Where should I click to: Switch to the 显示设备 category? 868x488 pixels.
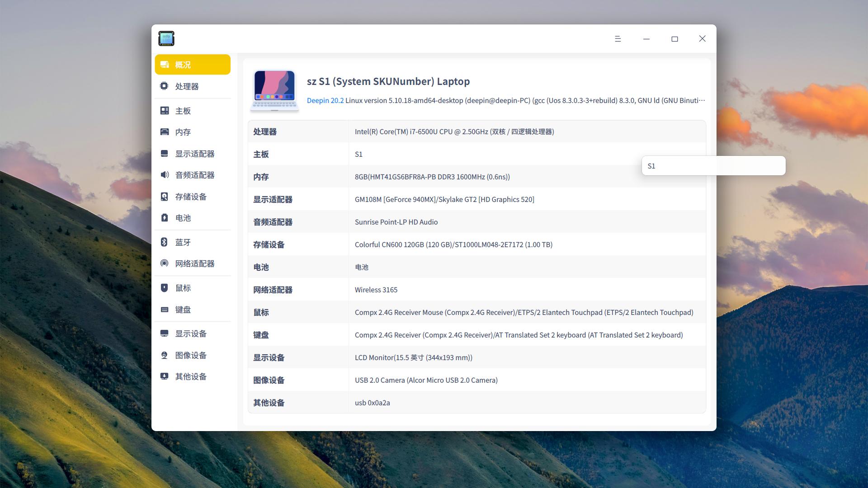191,333
